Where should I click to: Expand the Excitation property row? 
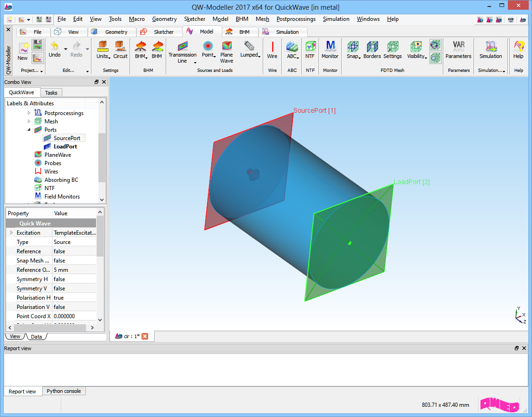tap(11, 233)
